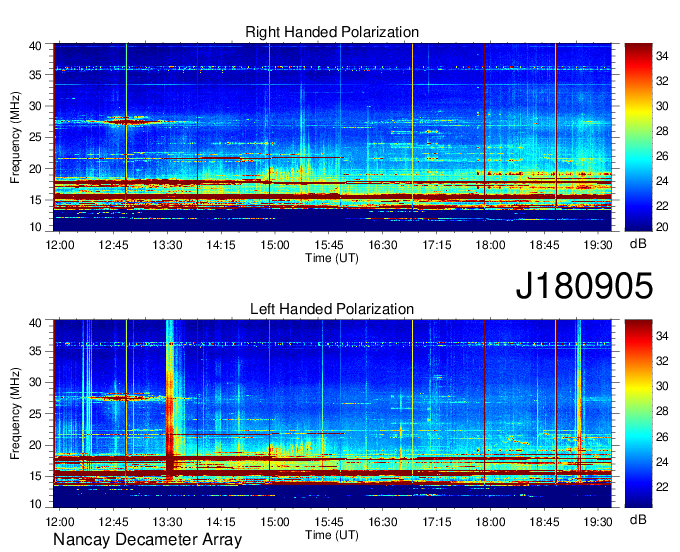The height and width of the screenshot is (552, 680).
Task: Click the 20 dB label on Right Handed color bar
Action: 662,226
